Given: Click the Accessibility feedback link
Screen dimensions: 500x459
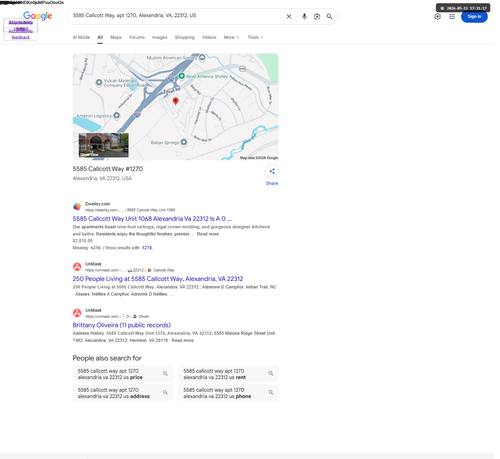Looking at the screenshot, I should [x=21, y=34].
